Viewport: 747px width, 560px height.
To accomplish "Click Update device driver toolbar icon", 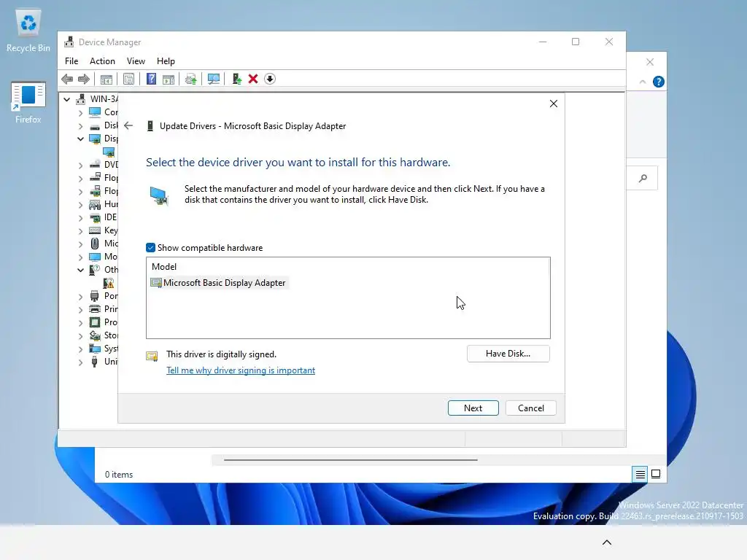I will point(190,79).
